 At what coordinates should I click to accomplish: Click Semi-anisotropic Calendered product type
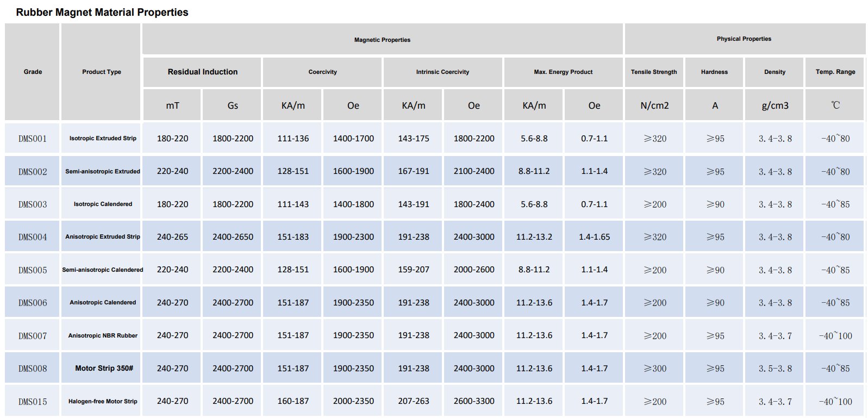[103, 270]
